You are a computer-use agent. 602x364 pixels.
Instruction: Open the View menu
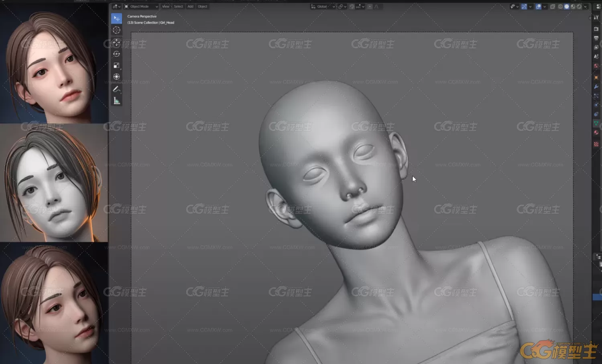(x=166, y=6)
